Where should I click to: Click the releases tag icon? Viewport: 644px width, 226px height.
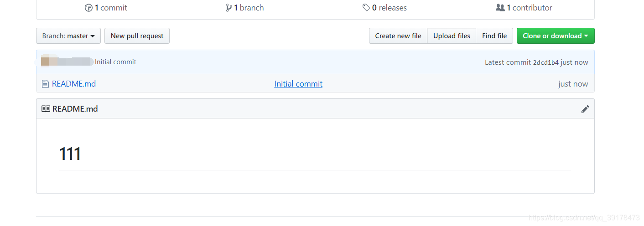366,8
